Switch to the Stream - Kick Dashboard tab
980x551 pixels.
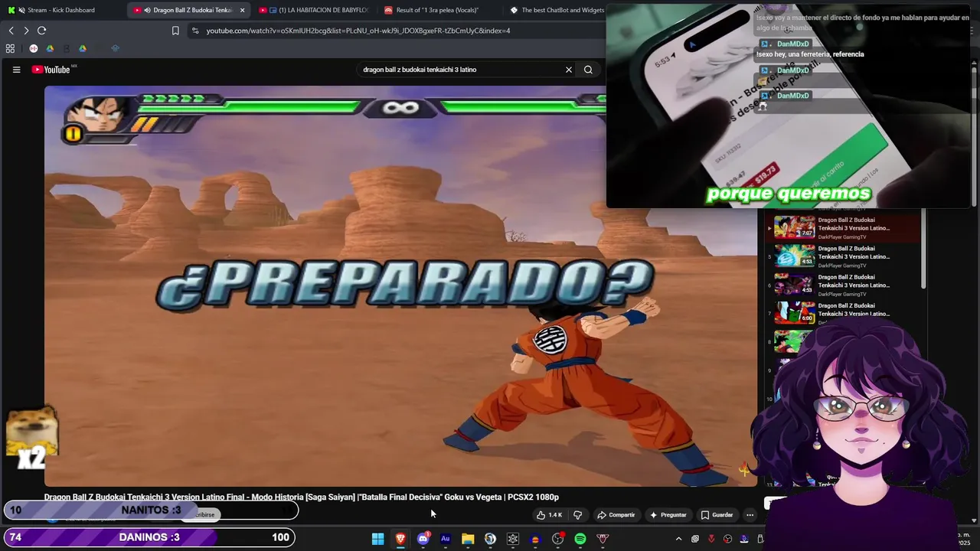[60, 10]
